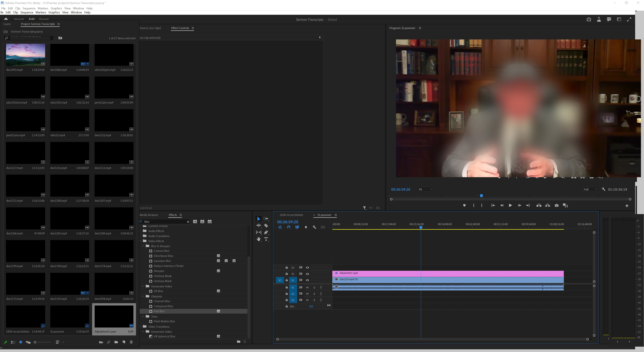644x352 pixels.
Task: Select the Gaussian Blur effect
Action: [x=162, y=261]
